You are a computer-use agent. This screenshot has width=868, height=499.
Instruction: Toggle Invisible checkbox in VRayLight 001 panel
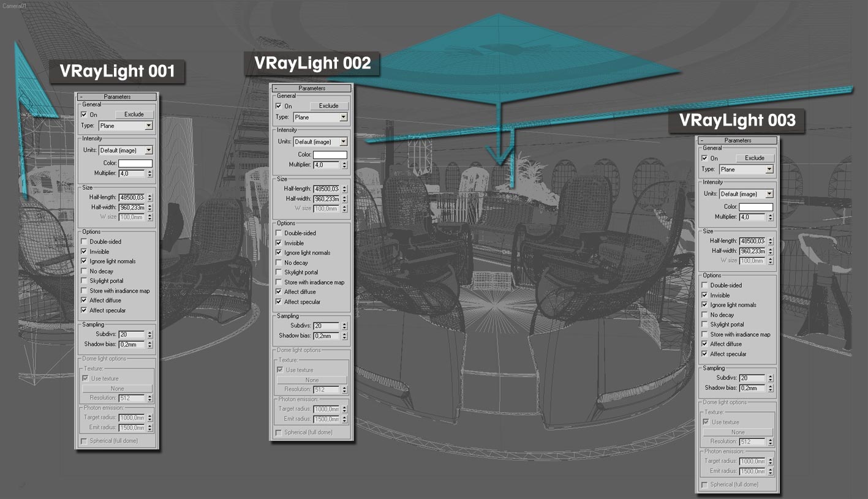click(84, 252)
